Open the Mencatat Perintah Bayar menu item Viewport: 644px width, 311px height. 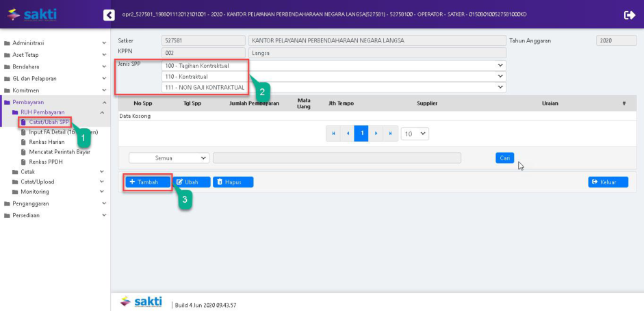click(x=59, y=152)
